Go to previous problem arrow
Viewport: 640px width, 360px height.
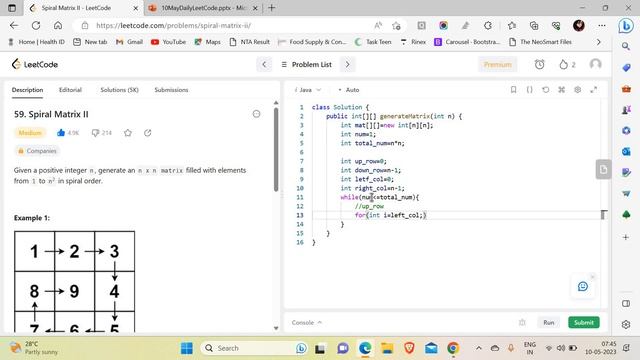click(x=264, y=64)
